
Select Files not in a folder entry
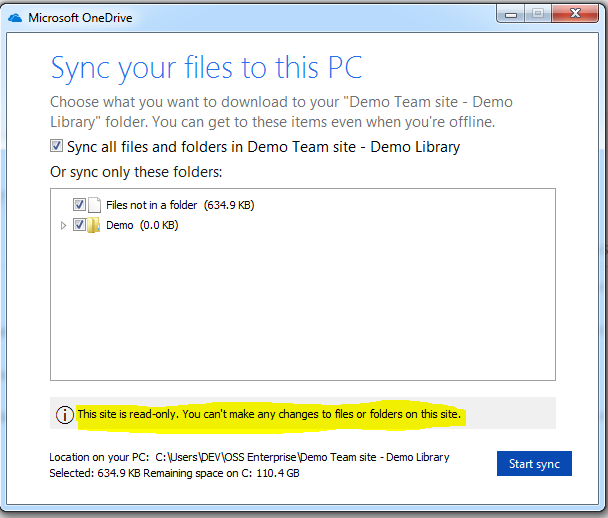click(x=180, y=205)
